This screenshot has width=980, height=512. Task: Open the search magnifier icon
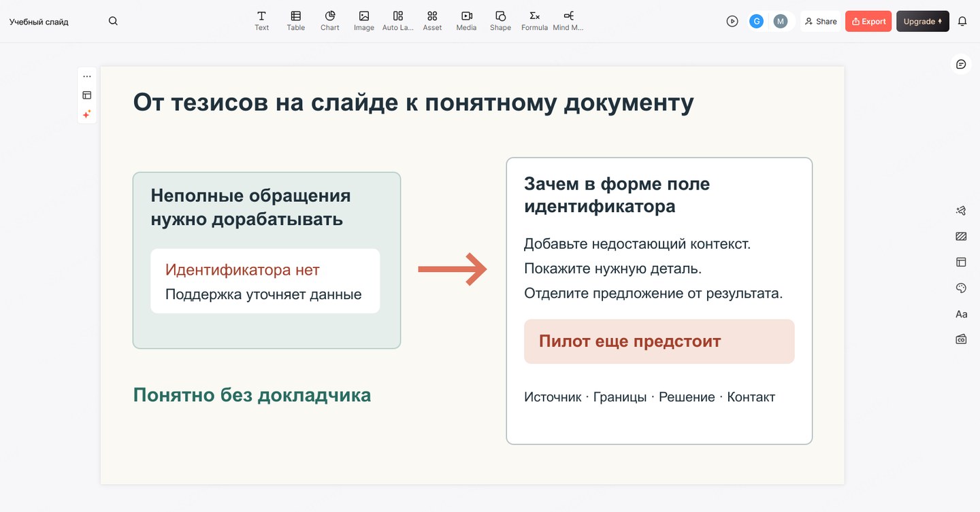(x=113, y=21)
